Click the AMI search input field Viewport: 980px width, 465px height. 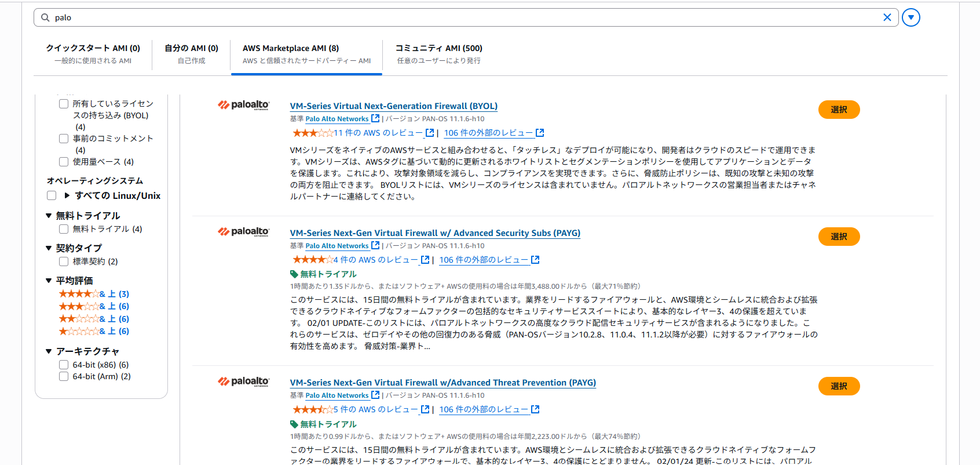466,17
